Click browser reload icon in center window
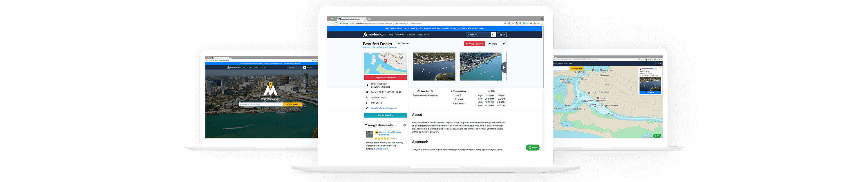868x182 pixels. point(337,23)
